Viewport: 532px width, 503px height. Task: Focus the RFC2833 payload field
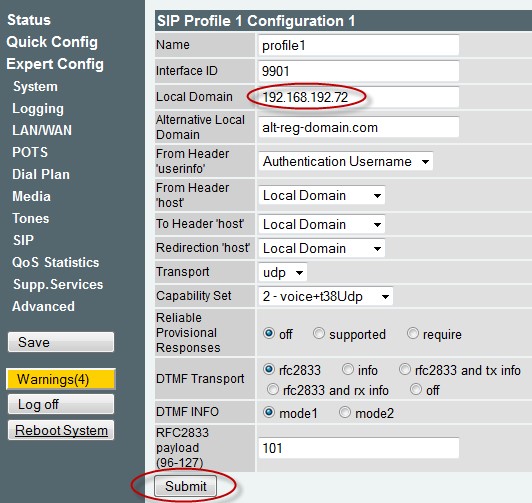(359, 448)
